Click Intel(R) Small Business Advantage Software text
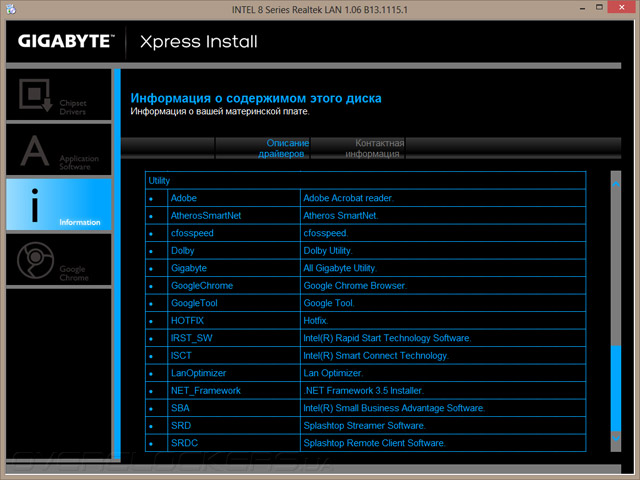 pos(394,409)
